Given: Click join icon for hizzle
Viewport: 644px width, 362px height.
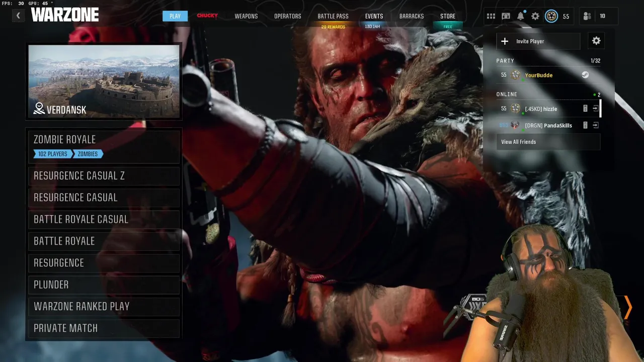Looking at the screenshot, I should [596, 109].
